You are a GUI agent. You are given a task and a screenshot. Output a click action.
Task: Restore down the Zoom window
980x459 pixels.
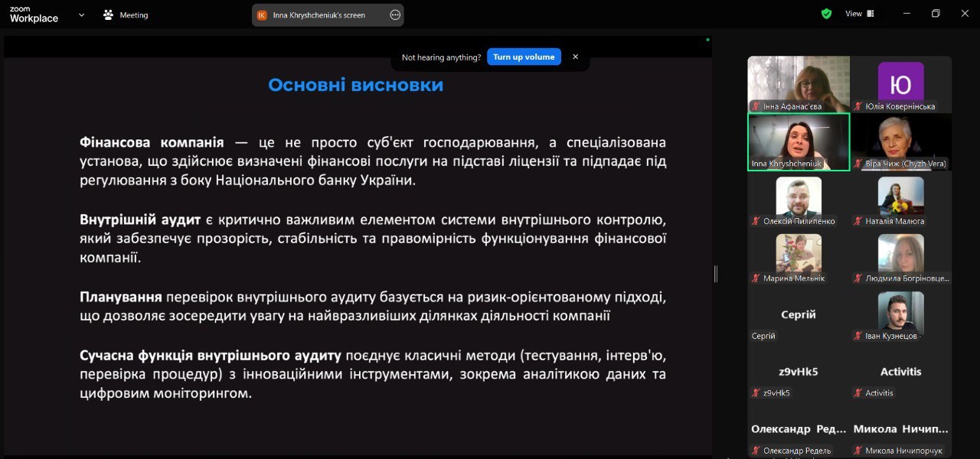[935, 14]
